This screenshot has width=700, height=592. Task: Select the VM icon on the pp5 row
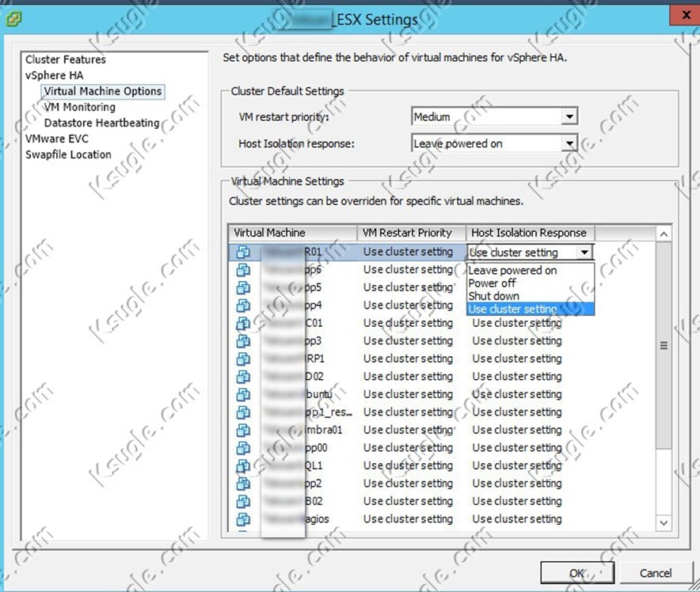tap(243, 288)
